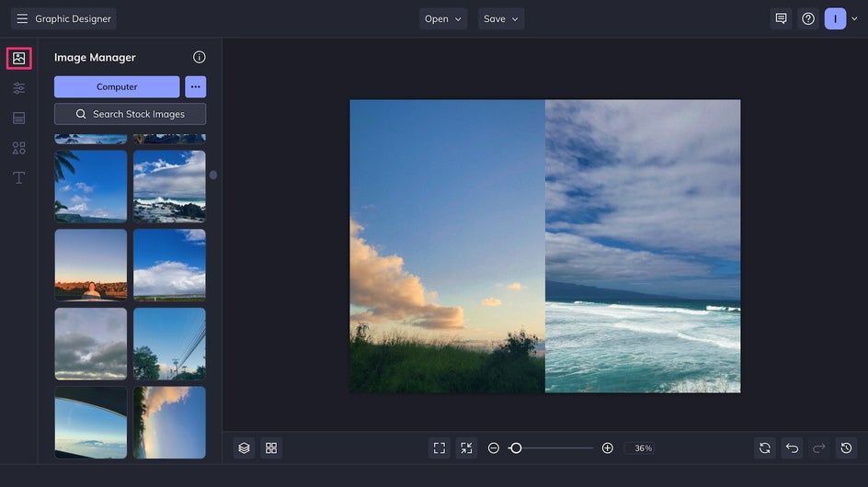Fit canvas to screen
Viewport: 868px width, 487px height.
[x=440, y=447]
